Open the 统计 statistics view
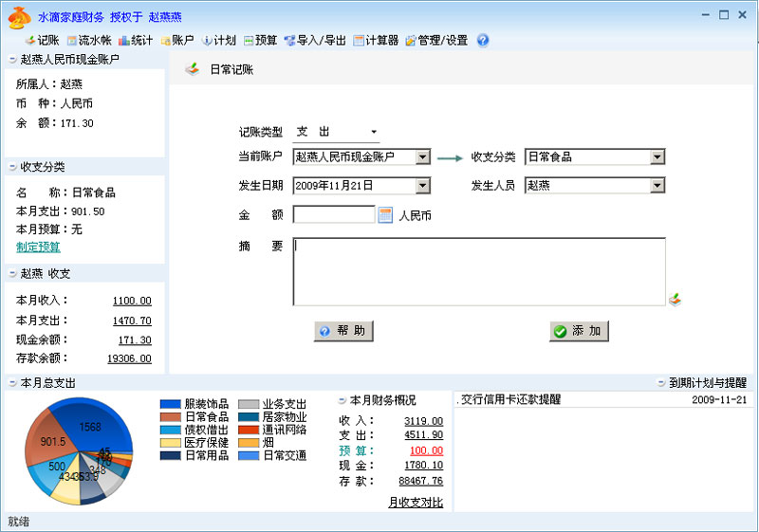The height and width of the screenshot is (532, 759). coord(136,40)
